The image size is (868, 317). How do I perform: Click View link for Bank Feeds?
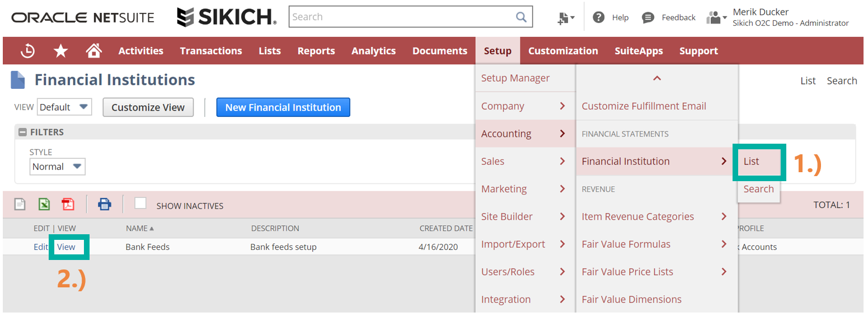(x=66, y=247)
